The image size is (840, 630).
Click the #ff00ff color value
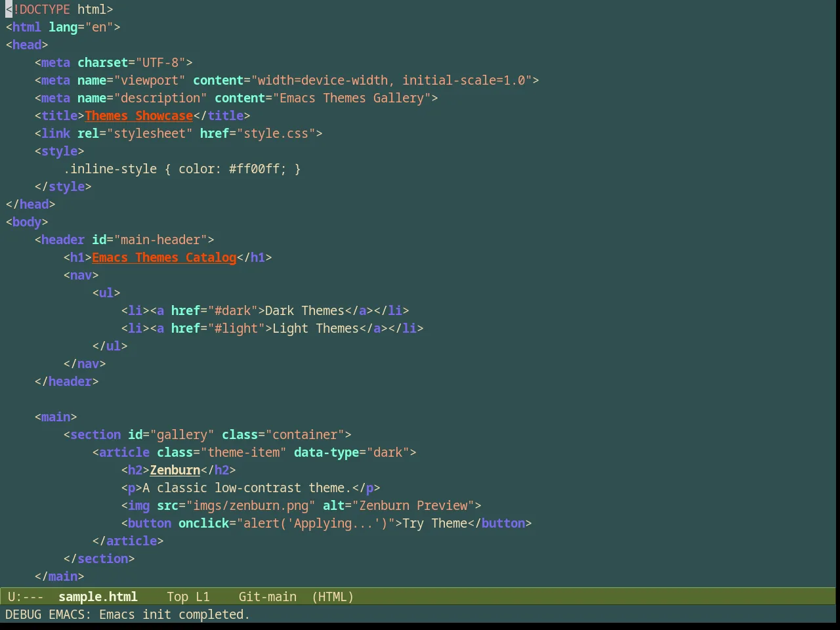(254, 169)
